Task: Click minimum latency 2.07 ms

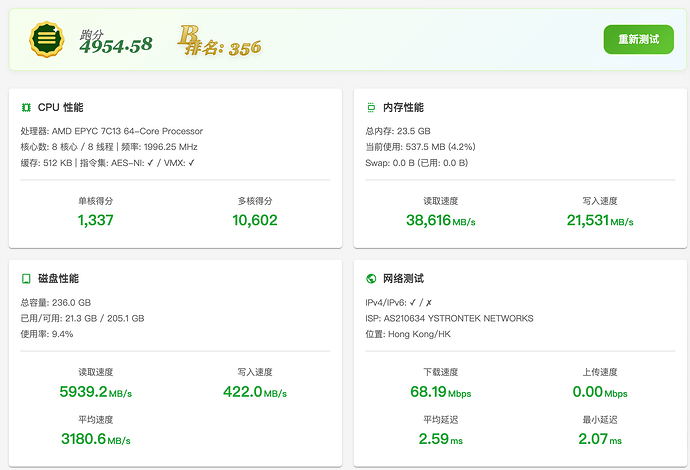Action: pyautogui.click(x=600, y=439)
